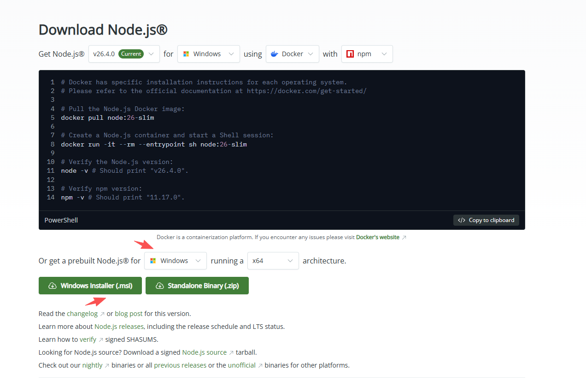
Task: Click the Docker whale icon in dropdown
Action: click(275, 54)
